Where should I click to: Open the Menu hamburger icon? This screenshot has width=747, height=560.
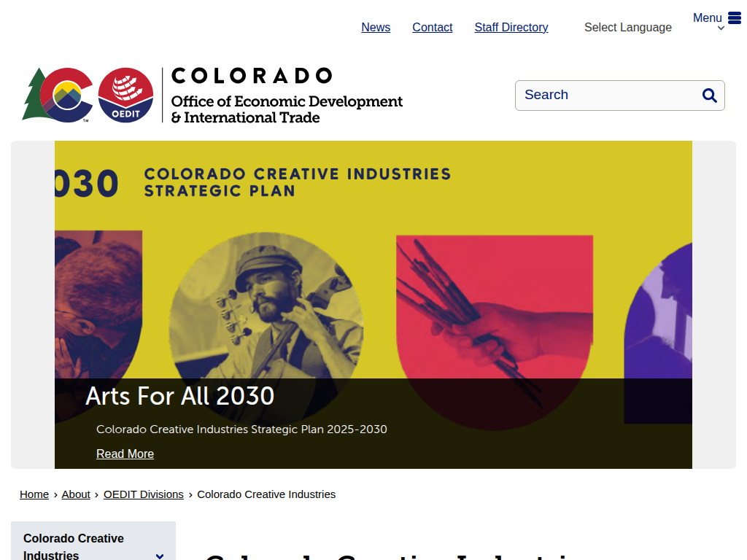tap(735, 18)
